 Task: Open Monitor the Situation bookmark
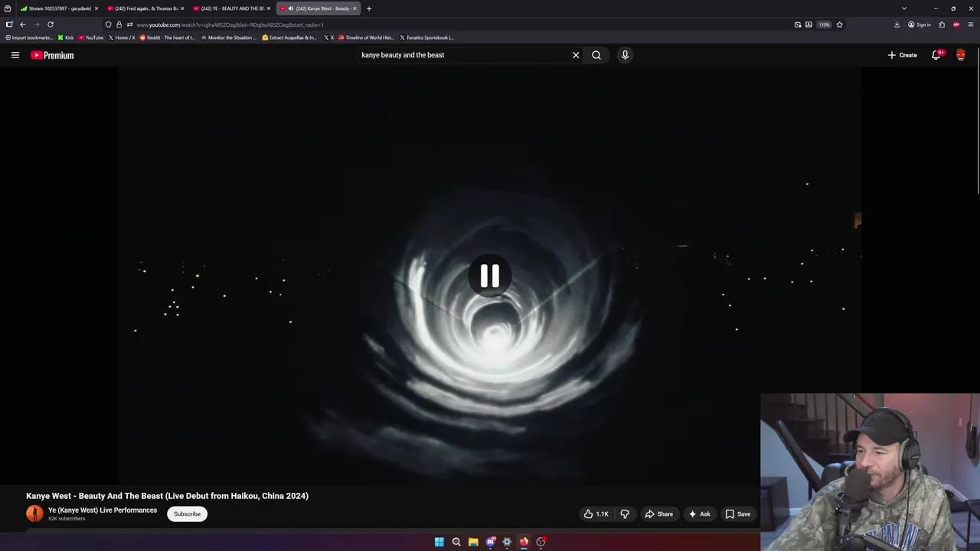tap(229, 37)
